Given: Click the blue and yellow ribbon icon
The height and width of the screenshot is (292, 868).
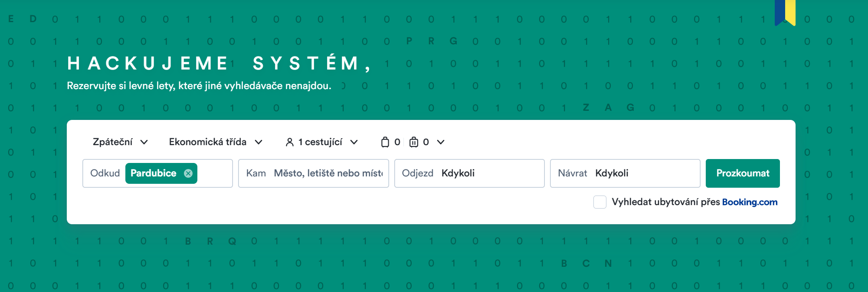Looking at the screenshot, I should tap(785, 12).
